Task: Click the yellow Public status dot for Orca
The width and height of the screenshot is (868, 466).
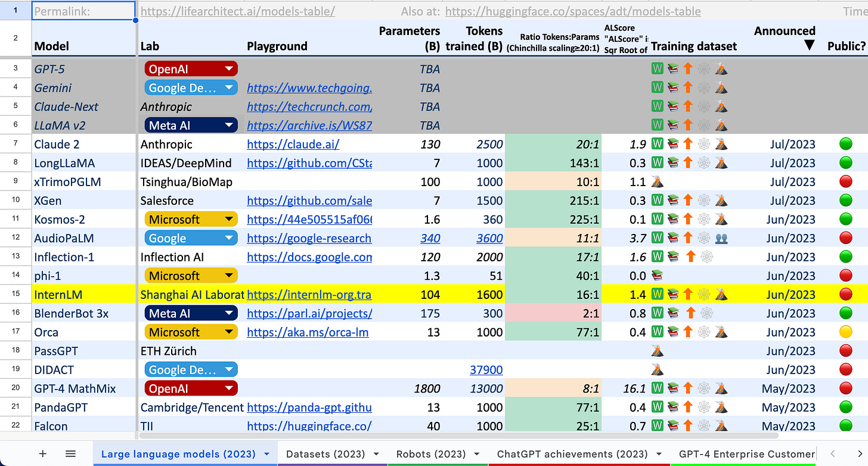Action: point(845,332)
